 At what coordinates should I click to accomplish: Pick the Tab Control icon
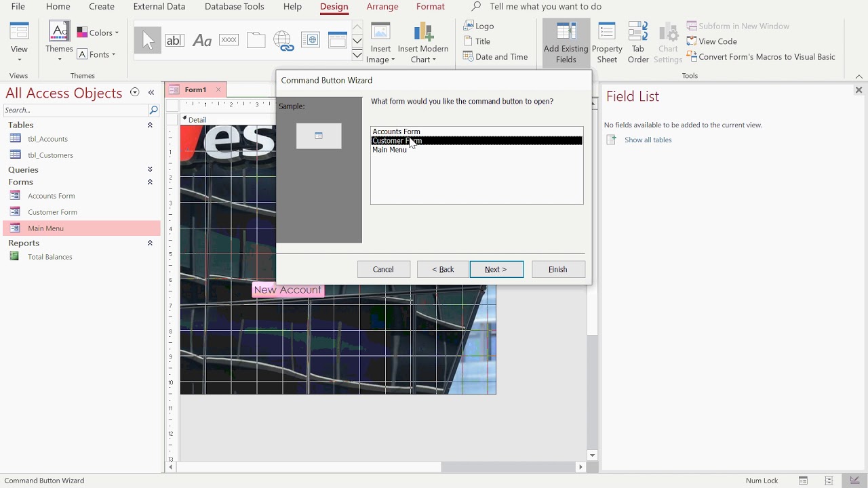tap(256, 40)
